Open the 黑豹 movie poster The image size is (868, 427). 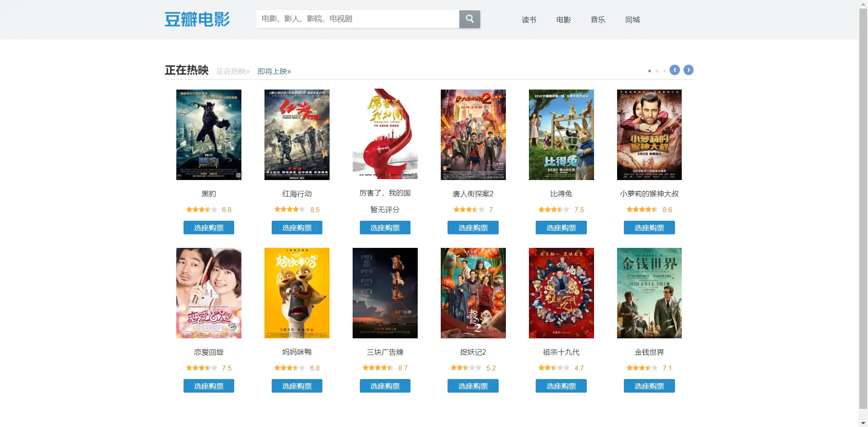[x=209, y=135]
